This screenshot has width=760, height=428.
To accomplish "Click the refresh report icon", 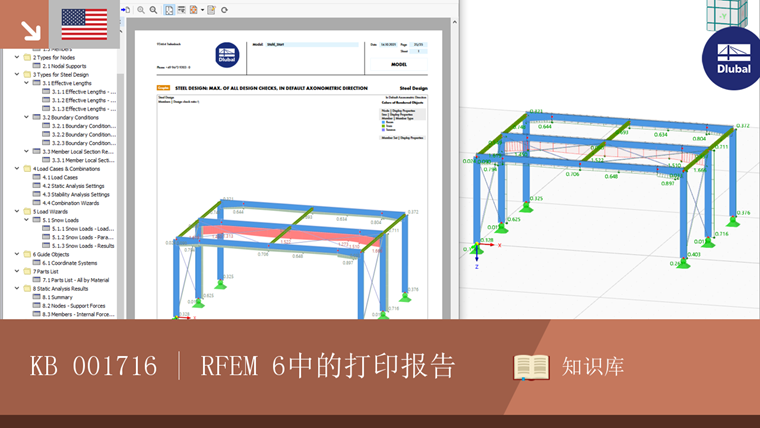I will tap(224, 10).
